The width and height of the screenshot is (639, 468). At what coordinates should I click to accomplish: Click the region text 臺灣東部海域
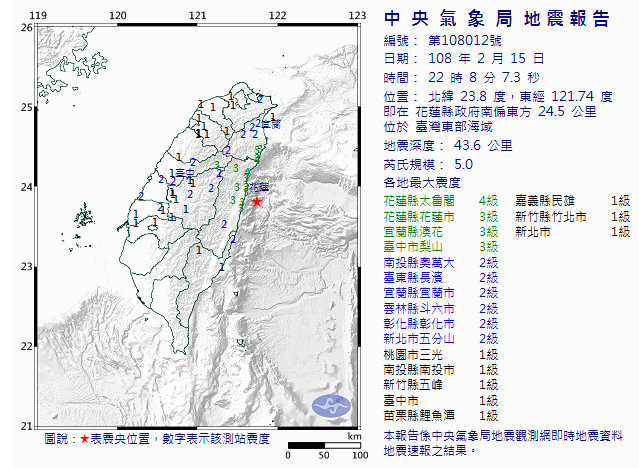click(454, 127)
